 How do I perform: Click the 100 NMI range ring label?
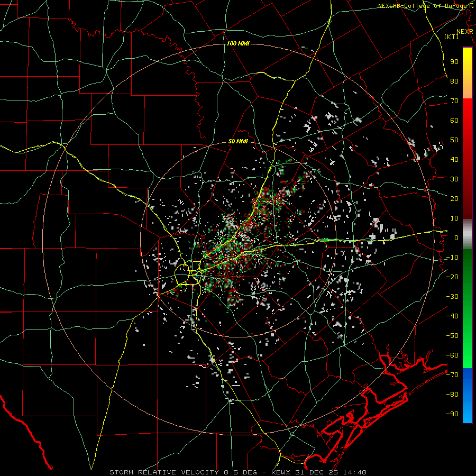point(238,44)
